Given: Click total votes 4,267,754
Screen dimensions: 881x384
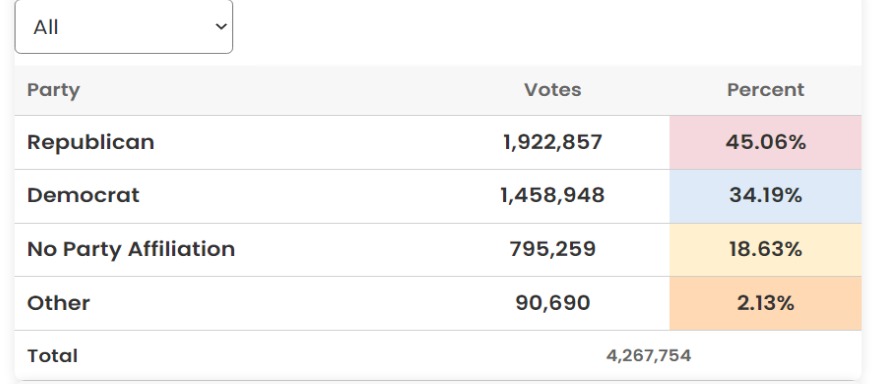Looking at the screenshot, I should tap(648, 356).
